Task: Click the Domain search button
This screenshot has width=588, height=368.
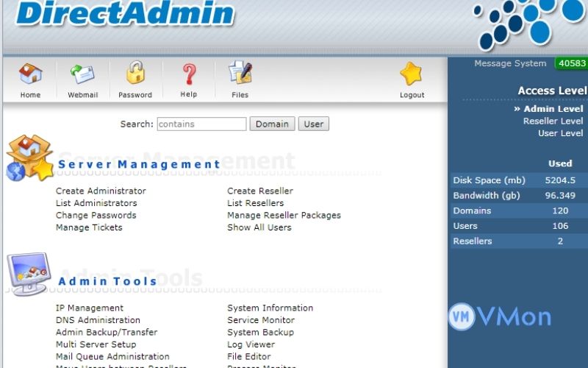Action: (x=272, y=124)
